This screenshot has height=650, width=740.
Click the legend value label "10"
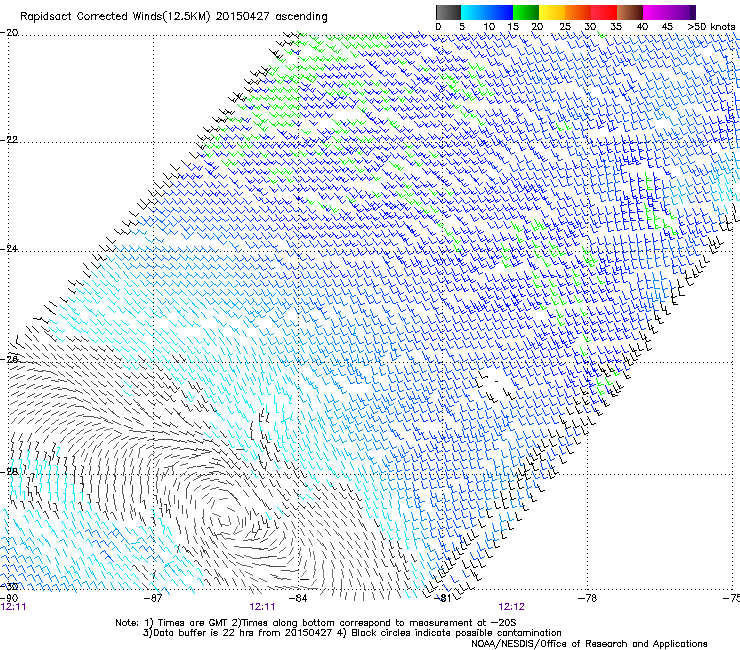(489, 27)
